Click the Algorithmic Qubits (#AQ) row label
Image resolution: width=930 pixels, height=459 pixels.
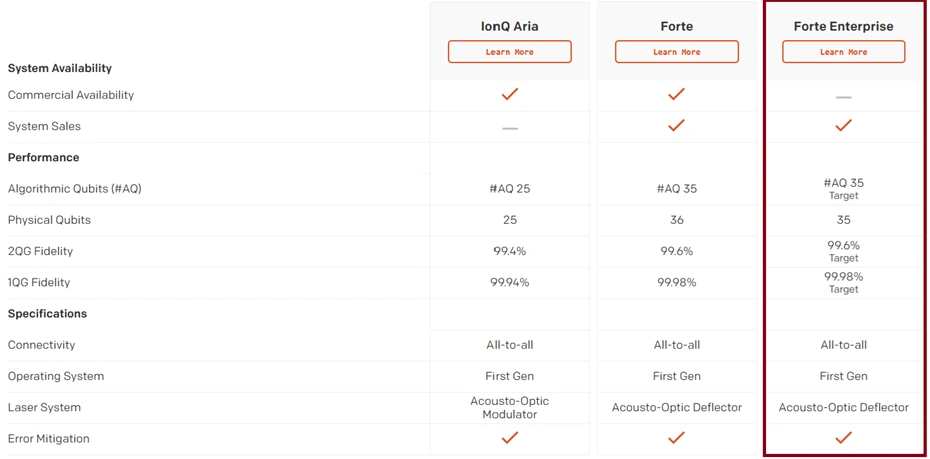74,189
